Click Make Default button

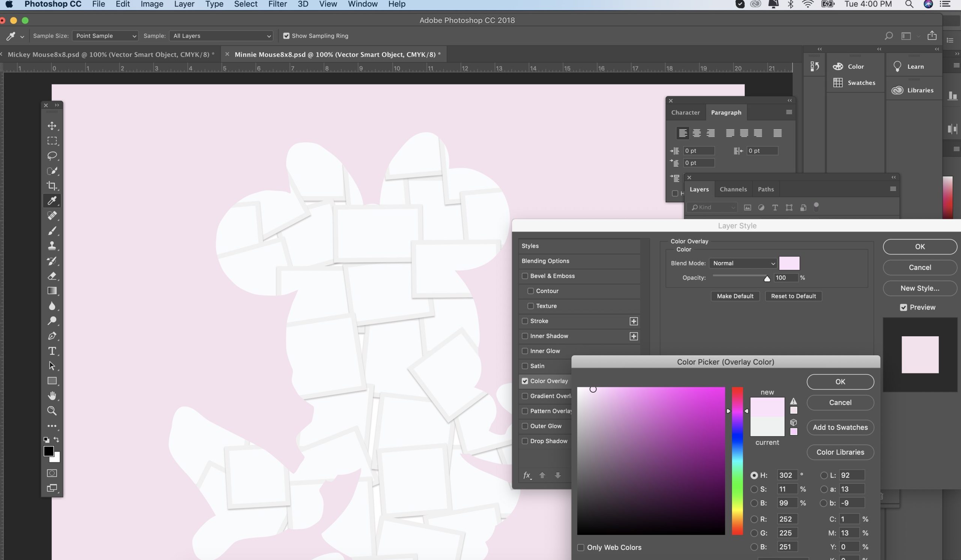[x=735, y=296]
